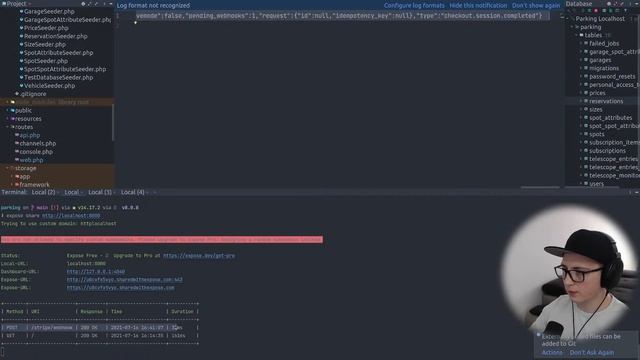Screen dimensions: 640x360
Task: Hide the Project tool window with the minus icon
Action: coord(111,4)
